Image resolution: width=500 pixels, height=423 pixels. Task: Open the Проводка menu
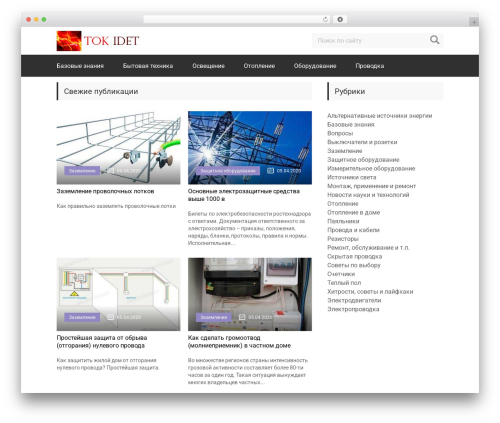point(370,66)
